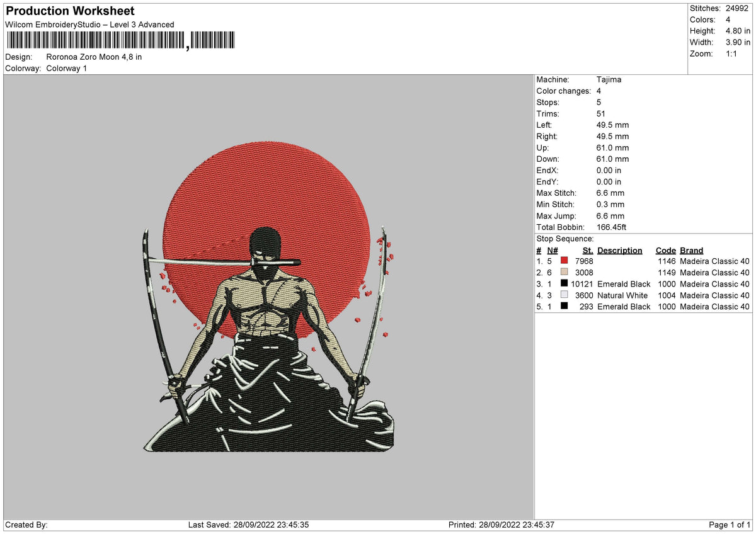Sort by the Description column header
The height and width of the screenshot is (534, 756).
tap(620, 250)
